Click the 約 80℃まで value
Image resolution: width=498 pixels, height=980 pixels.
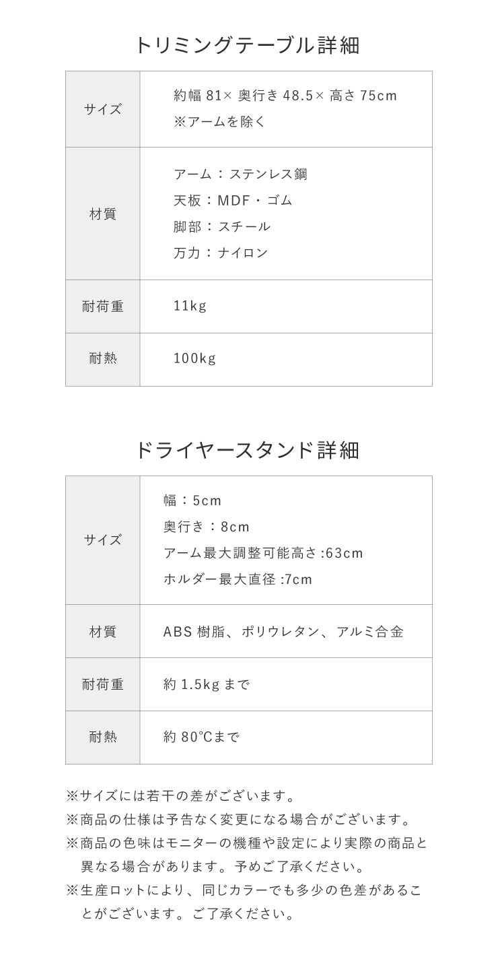[201, 737]
